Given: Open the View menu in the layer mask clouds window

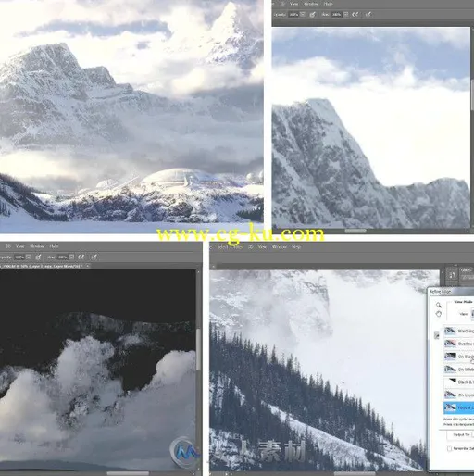Looking at the screenshot, I should click(x=19, y=246).
